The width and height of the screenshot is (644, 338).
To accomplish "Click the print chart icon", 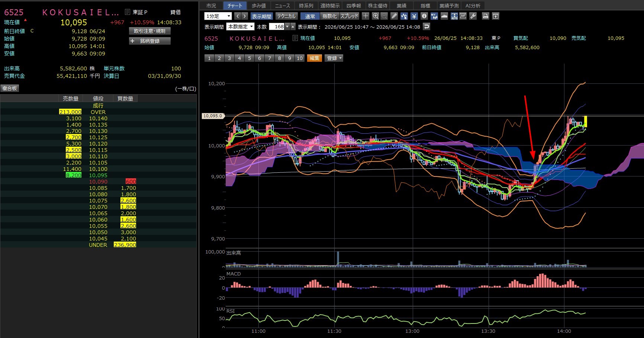I will pyautogui.click(x=485, y=16).
